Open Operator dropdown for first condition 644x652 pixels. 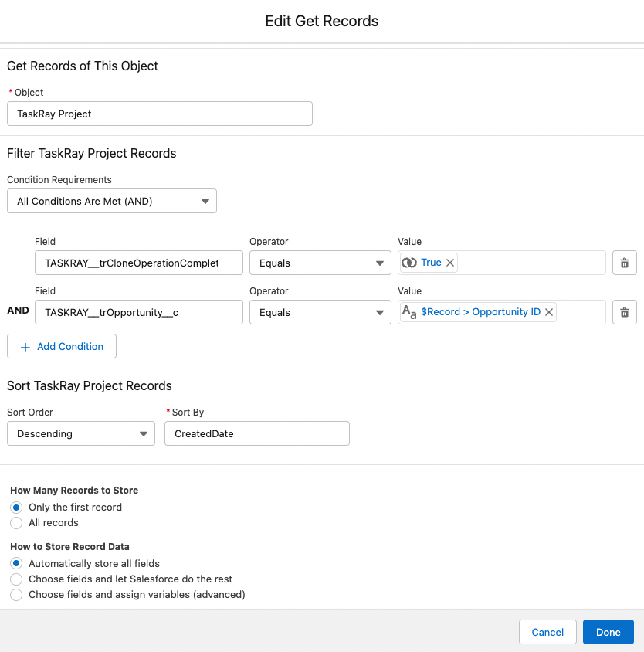pyautogui.click(x=320, y=263)
